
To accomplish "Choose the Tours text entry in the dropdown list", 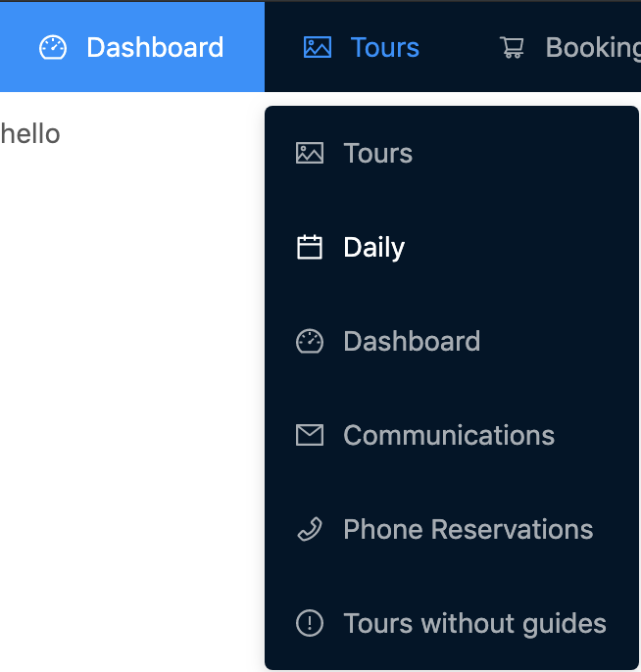I will tap(378, 153).
